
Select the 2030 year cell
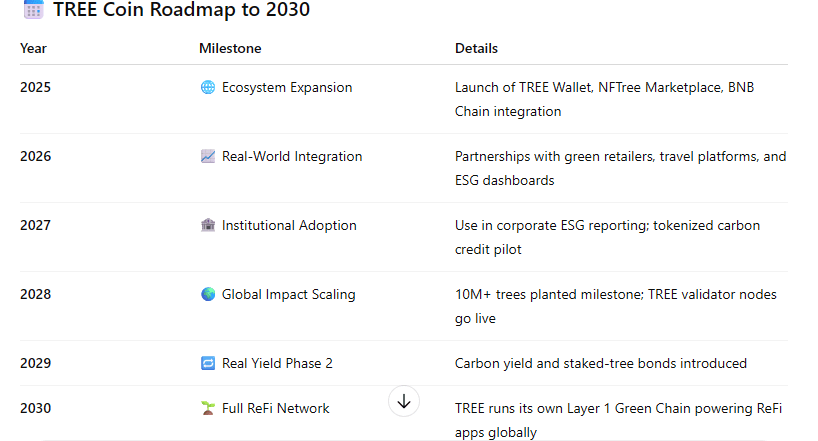[35, 409]
